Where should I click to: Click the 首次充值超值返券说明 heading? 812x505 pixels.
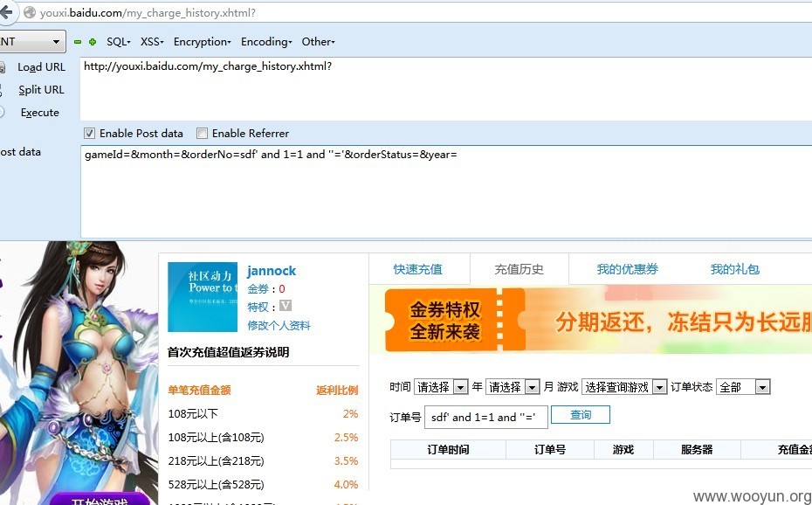point(229,352)
